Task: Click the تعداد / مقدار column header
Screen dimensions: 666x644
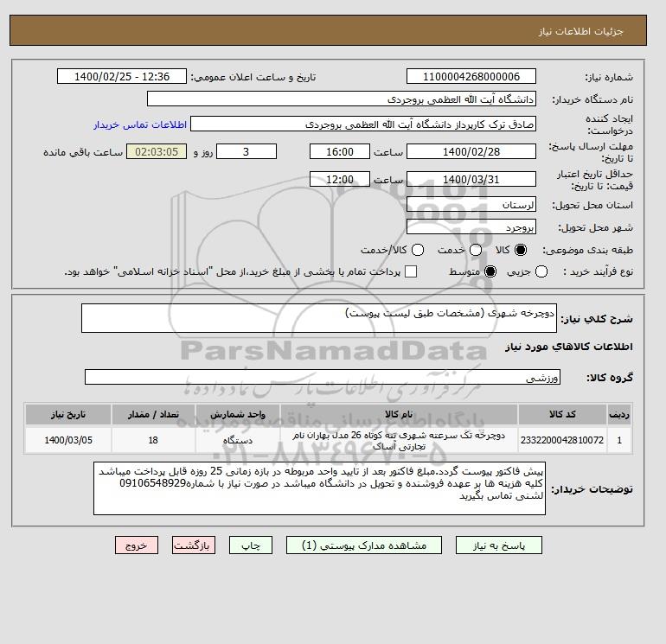Action: click(153, 414)
